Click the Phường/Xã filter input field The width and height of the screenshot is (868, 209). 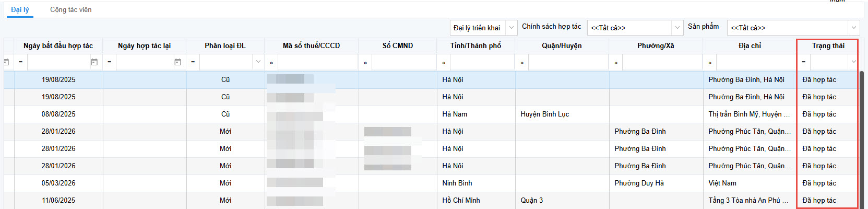pos(662,62)
